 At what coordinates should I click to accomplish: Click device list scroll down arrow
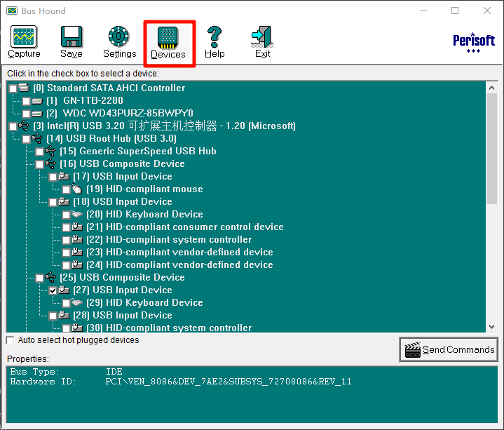pos(491,327)
